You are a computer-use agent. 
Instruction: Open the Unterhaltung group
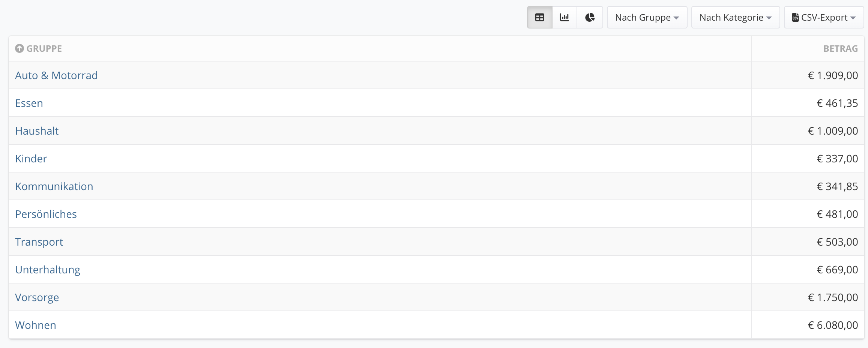[x=48, y=270]
